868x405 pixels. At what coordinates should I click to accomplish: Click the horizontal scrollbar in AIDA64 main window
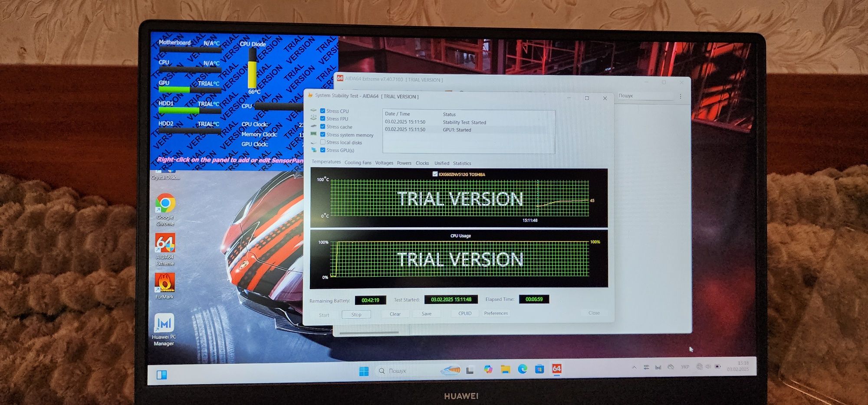[369, 333]
